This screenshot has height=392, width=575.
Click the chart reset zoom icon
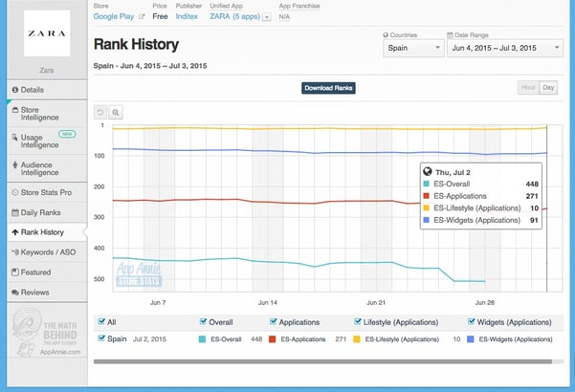pyautogui.click(x=101, y=112)
